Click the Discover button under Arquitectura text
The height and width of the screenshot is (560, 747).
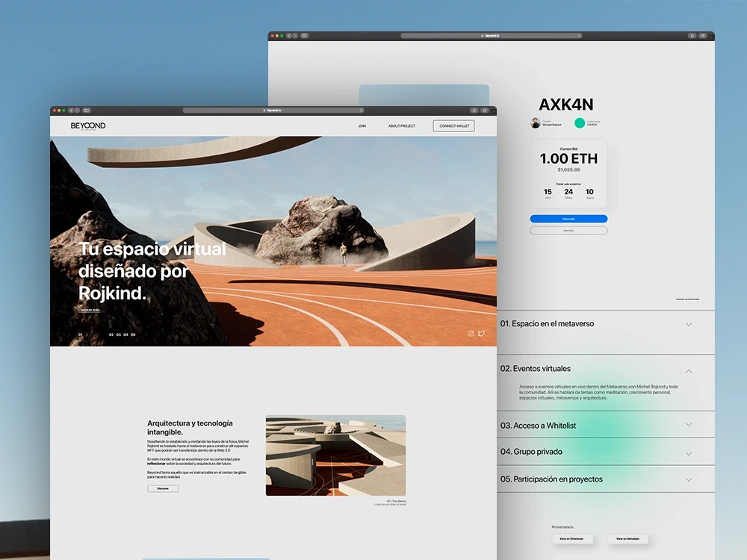163,488
